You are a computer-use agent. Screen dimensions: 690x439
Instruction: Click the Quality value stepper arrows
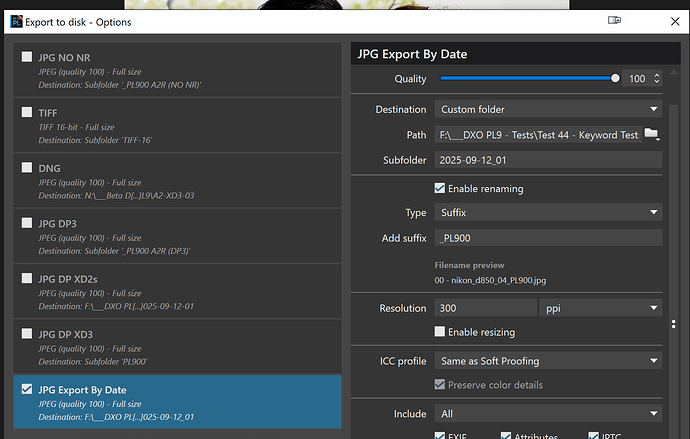[656, 78]
